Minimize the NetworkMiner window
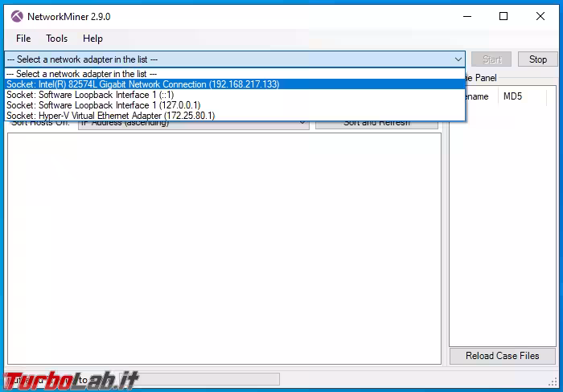 click(467, 17)
